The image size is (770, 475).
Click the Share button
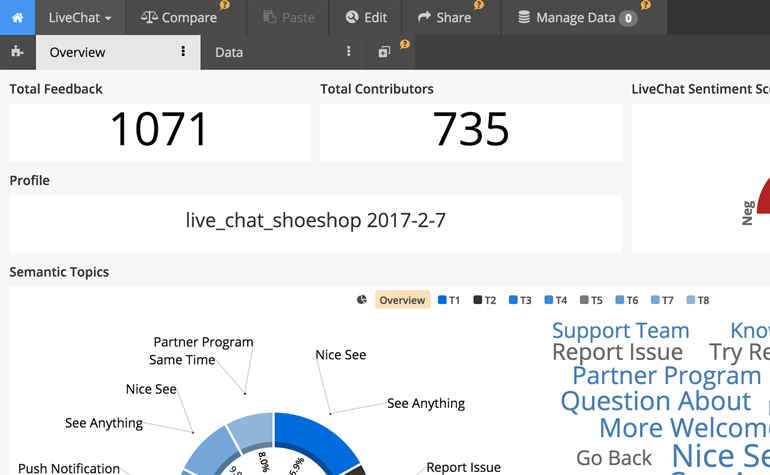(444, 18)
